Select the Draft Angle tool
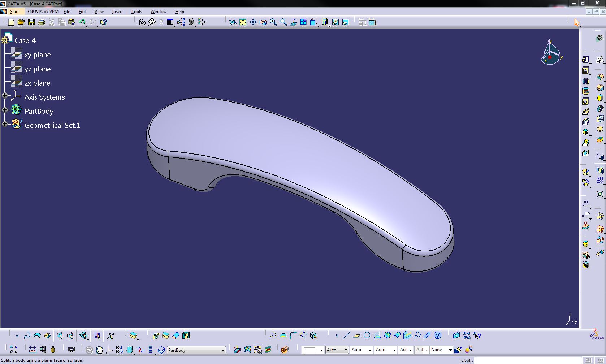This screenshot has height=364, width=606. pos(600,98)
